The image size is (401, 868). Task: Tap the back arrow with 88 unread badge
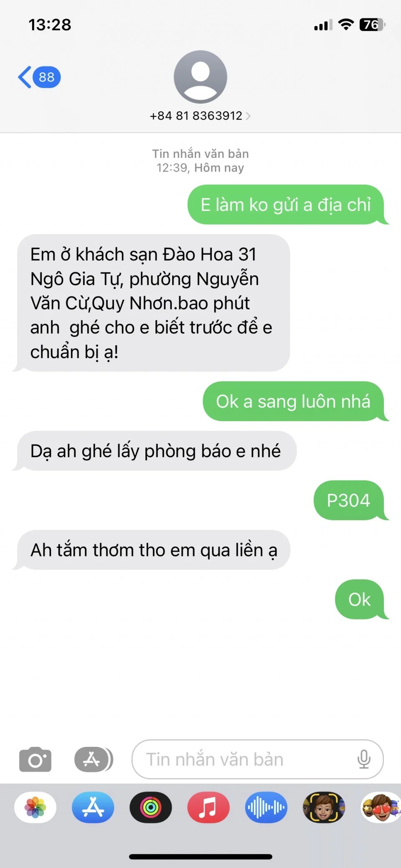pos(39,77)
